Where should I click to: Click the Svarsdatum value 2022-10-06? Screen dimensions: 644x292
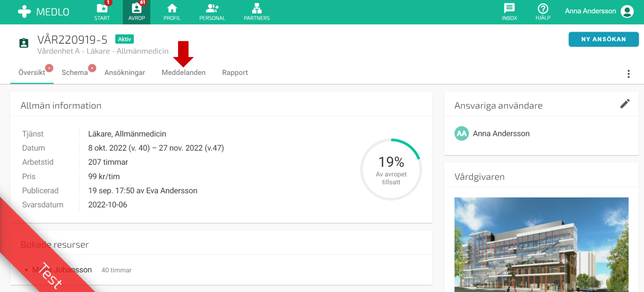[x=108, y=205]
